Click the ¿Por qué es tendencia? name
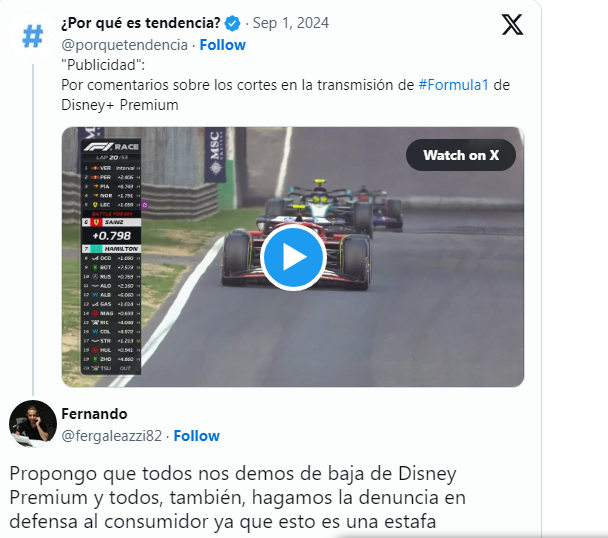Image resolution: width=608 pixels, height=538 pixels. tap(141, 23)
